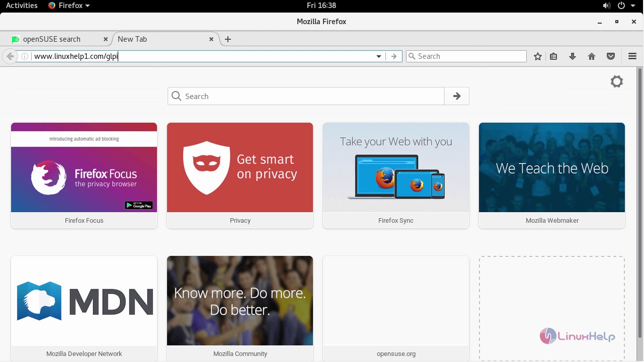Click the center page Search box
This screenshot has height=362, width=644.
tap(306, 96)
